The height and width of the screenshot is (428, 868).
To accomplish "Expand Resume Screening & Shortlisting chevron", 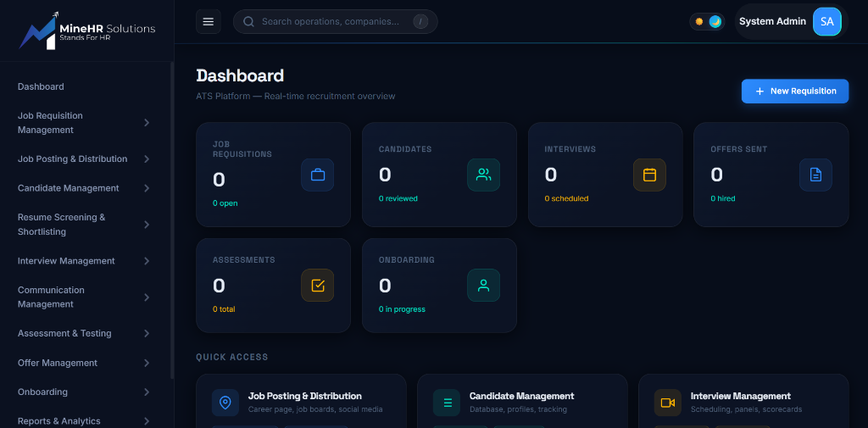I will click(x=147, y=225).
